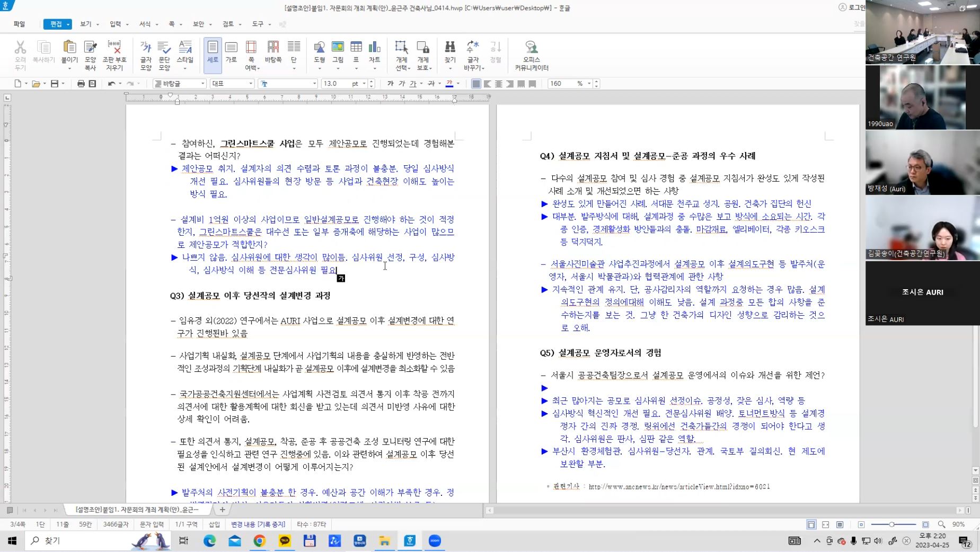Image resolution: width=980 pixels, height=552 pixels.
Task: Enable left alignment
Action: pos(488,84)
